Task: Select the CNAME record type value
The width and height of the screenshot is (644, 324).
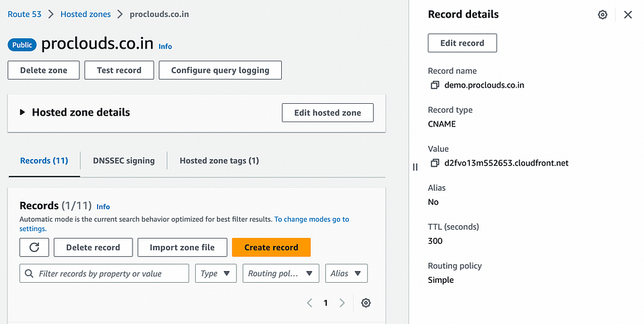Action: 442,124
